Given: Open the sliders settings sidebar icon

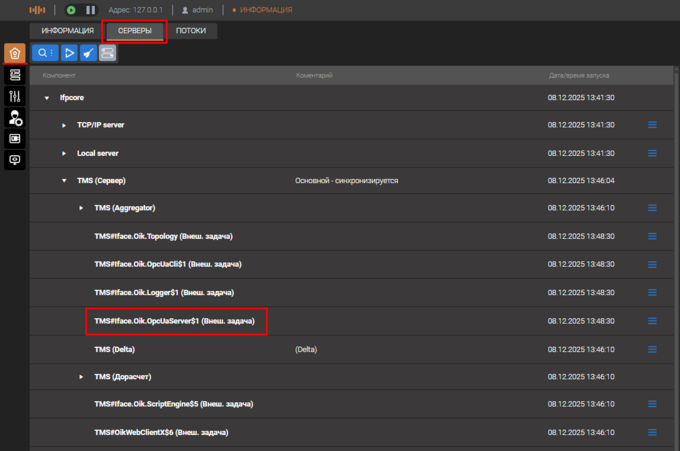Looking at the screenshot, I should point(14,96).
